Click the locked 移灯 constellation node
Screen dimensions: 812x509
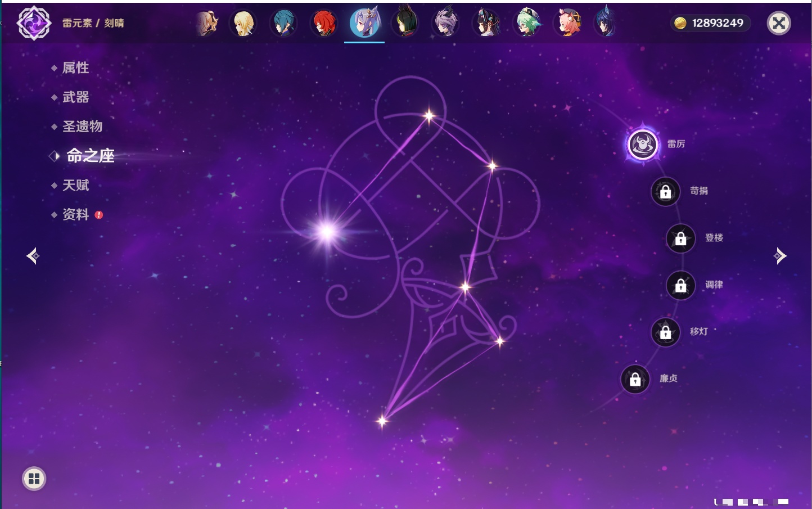(x=666, y=332)
